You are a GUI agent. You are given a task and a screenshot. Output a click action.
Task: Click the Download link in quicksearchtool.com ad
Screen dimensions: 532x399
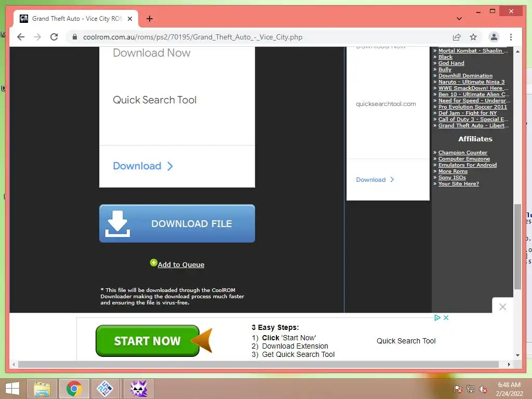coord(370,179)
